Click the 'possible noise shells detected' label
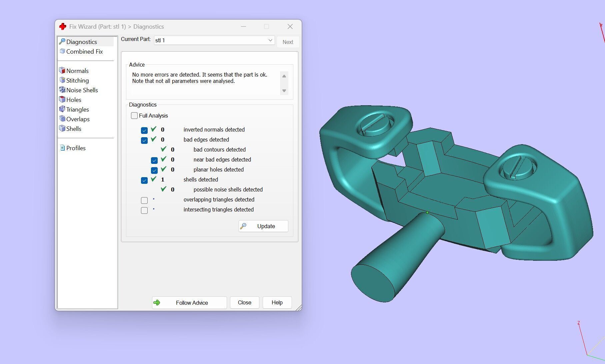 228,189
